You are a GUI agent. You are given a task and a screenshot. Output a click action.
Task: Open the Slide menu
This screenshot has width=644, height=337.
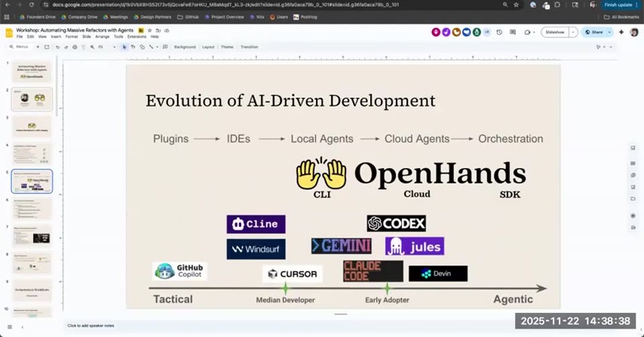coord(87,36)
